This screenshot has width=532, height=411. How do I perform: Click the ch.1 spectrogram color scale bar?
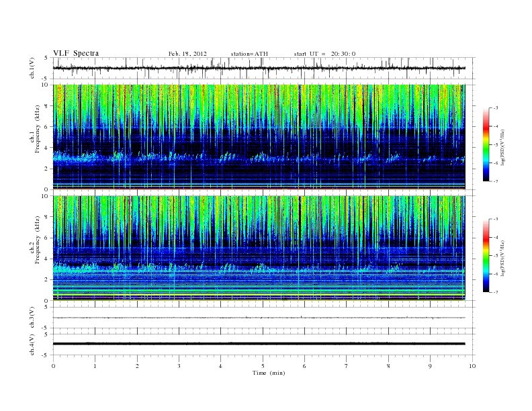[x=486, y=144]
